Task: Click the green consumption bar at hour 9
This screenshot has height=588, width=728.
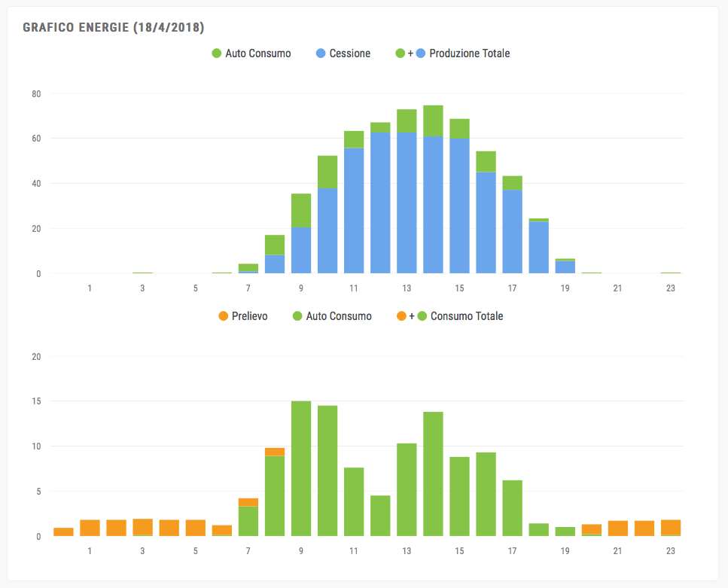Action: [301, 468]
